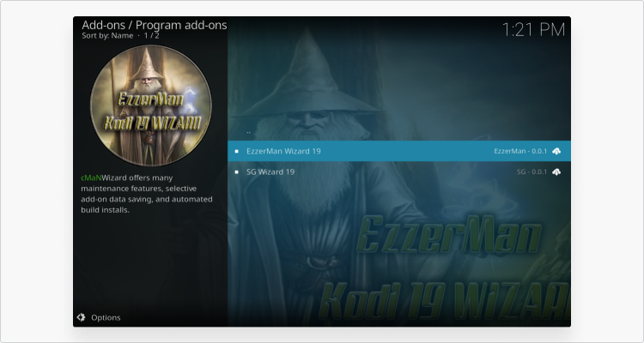Click bullet icon beside EzzerMan Wizard 19
This screenshot has height=343, width=644.
pyautogui.click(x=237, y=152)
